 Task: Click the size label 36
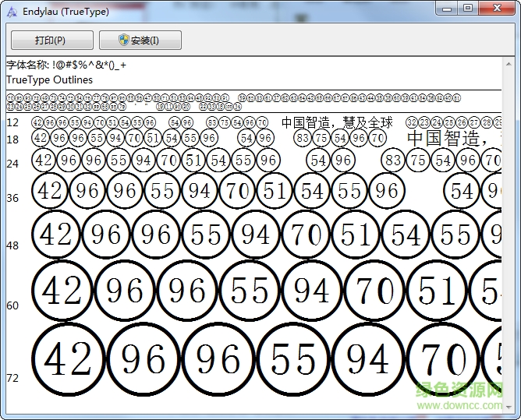click(x=12, y=198)
